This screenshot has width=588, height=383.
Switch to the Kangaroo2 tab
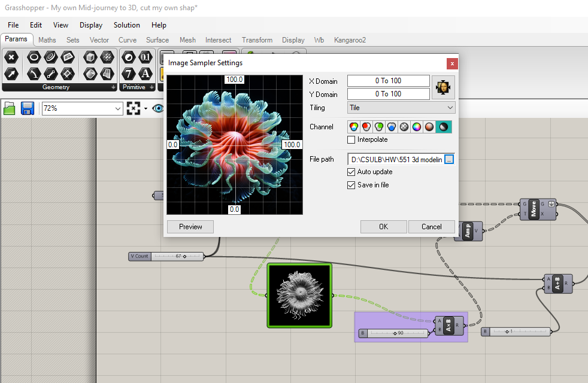coord(350,40)
